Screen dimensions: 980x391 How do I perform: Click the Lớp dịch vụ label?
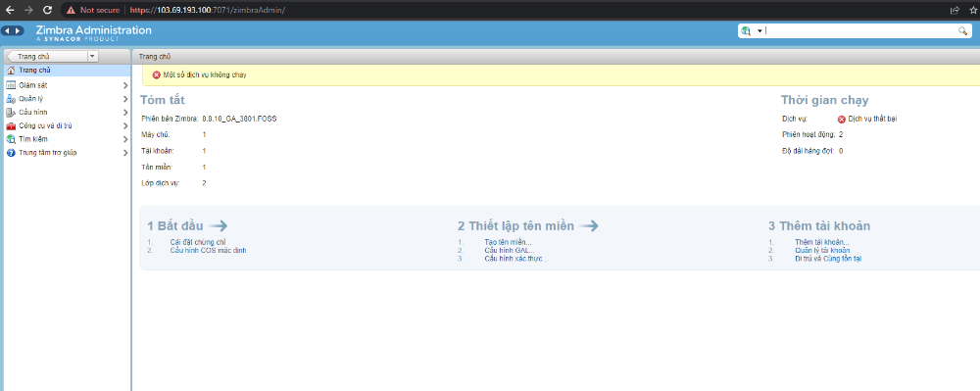(x=161, y=183)
